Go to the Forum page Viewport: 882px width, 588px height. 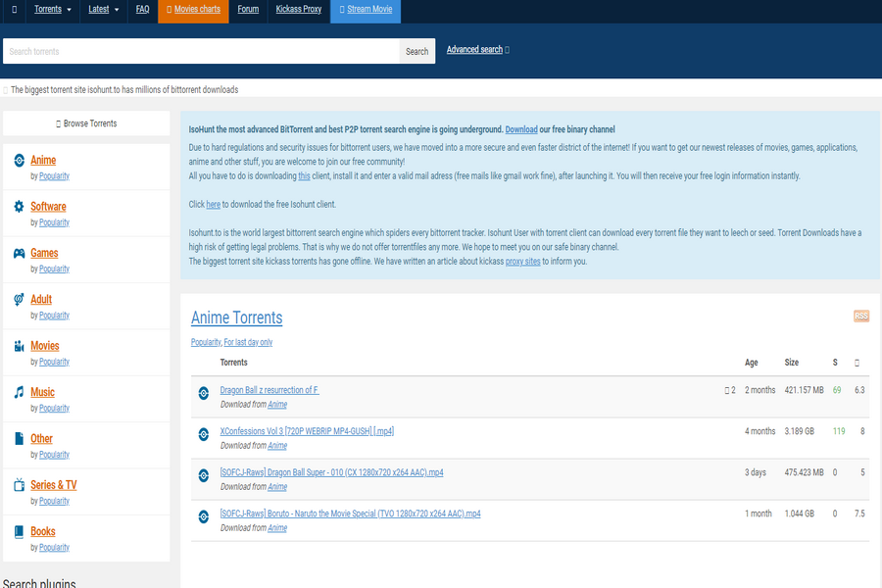248,9
